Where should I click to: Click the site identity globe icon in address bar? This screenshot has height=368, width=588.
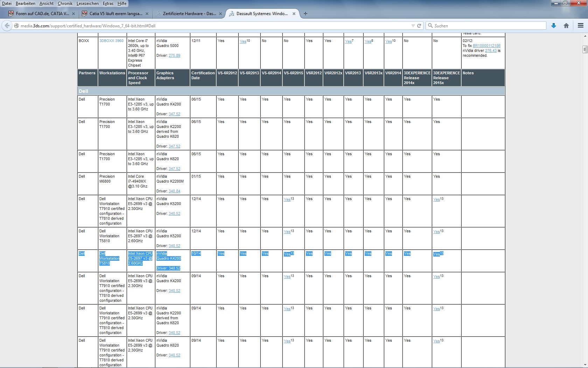(16, 26)
